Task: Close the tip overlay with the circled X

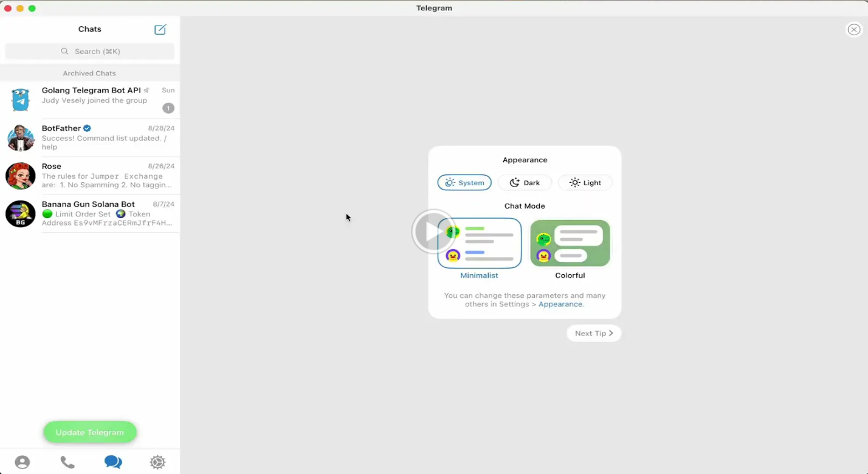Action: pyautogui.click(x=854, y=30)
